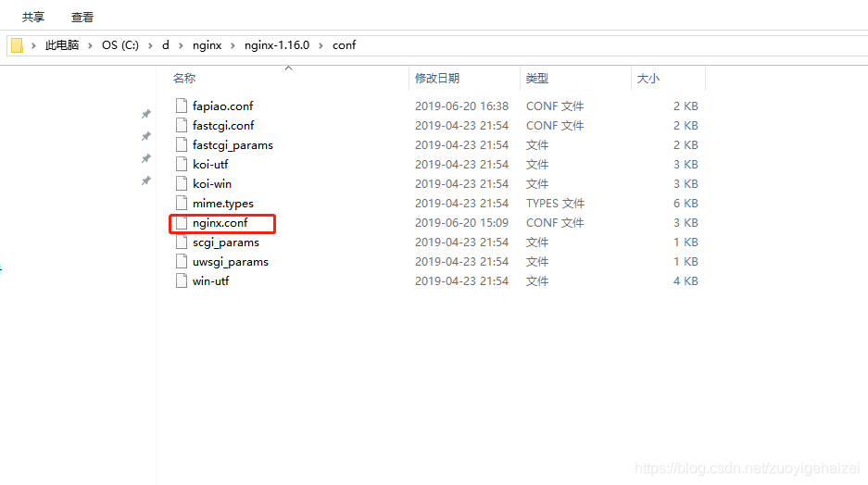Go to nginx folder in breadcrumb
This screenshot has width=868, height=485.
207,45
